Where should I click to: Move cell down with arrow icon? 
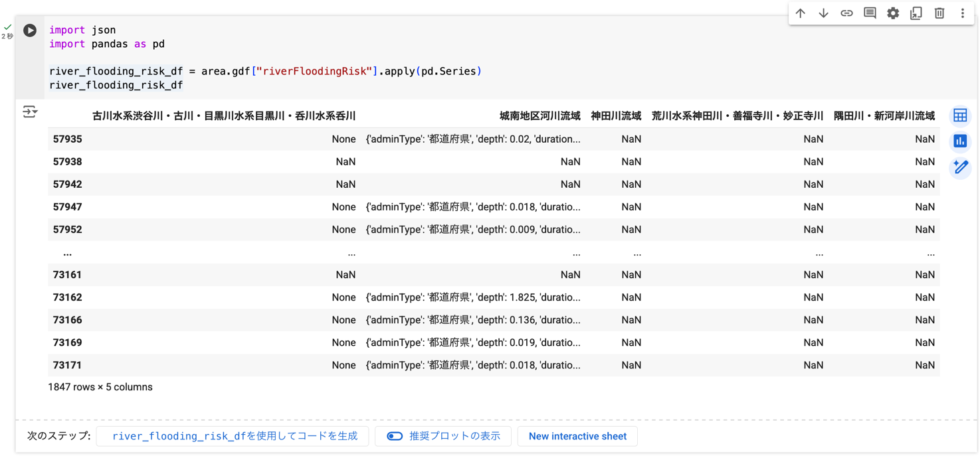click(823, 13)
